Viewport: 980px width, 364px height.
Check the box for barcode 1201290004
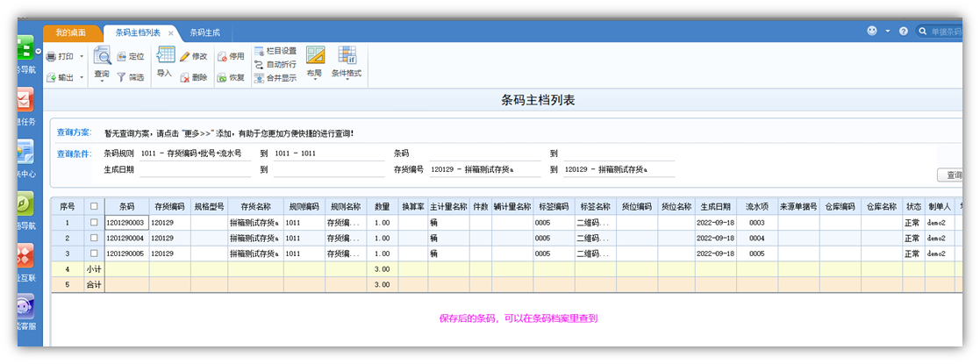(94, 238)
